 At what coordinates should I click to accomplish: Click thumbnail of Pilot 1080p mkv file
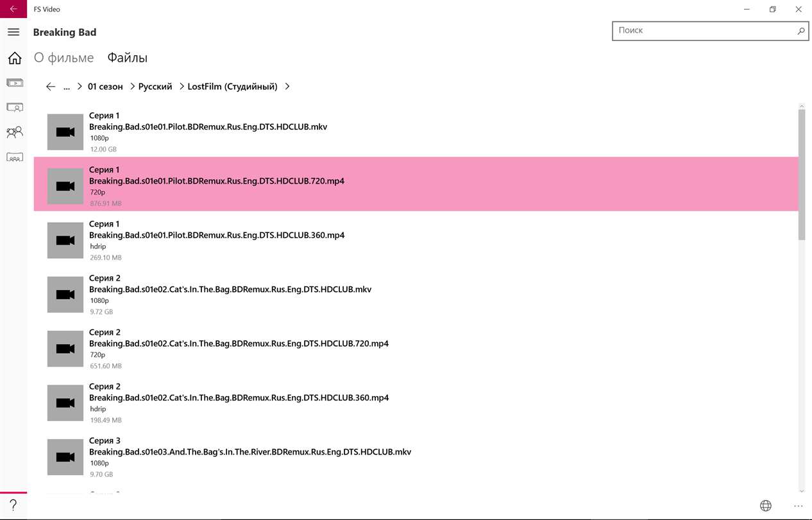[65, 132]
